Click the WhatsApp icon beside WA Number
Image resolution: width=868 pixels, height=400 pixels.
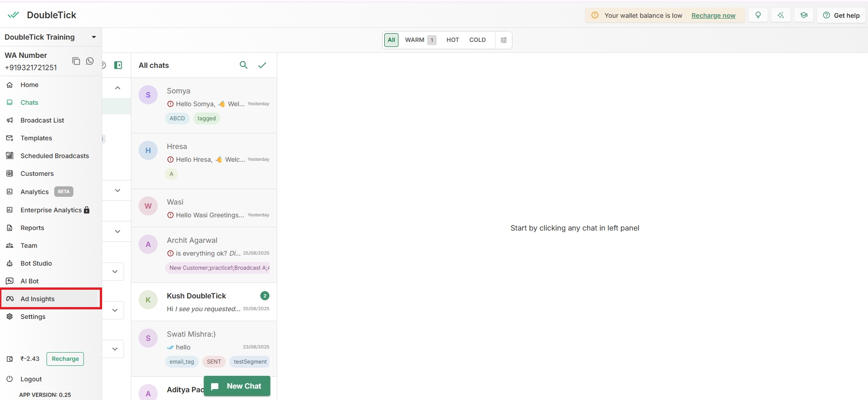(x=90, y=61)
